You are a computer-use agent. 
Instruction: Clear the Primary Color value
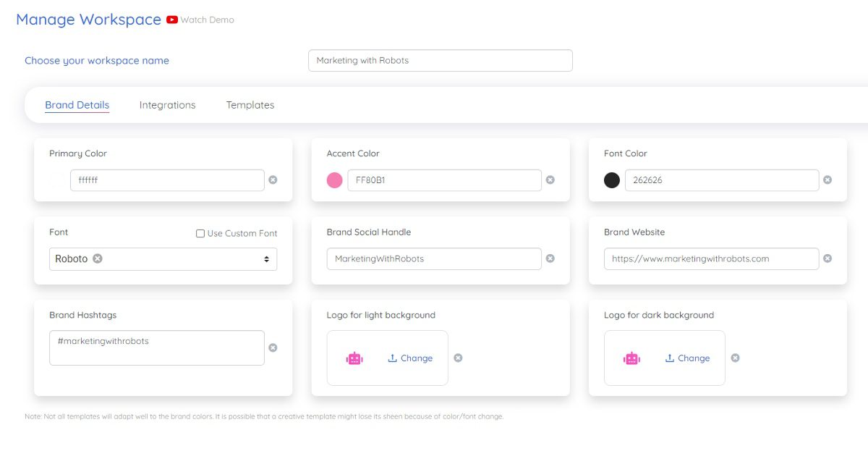pos(273,180)
